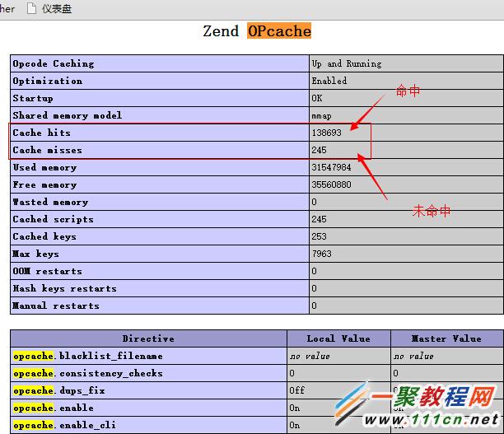Select the 'Cached scripts' label
504x434 pixels.
[x=53, y=219]
